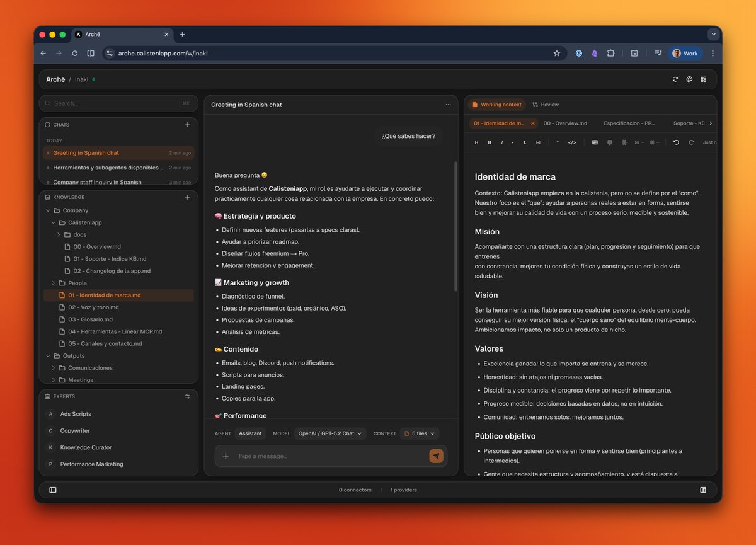Viewport: 756px width, 545px height.
Task: Select the Knowledge Curator expert
Action: coord(86,447)
